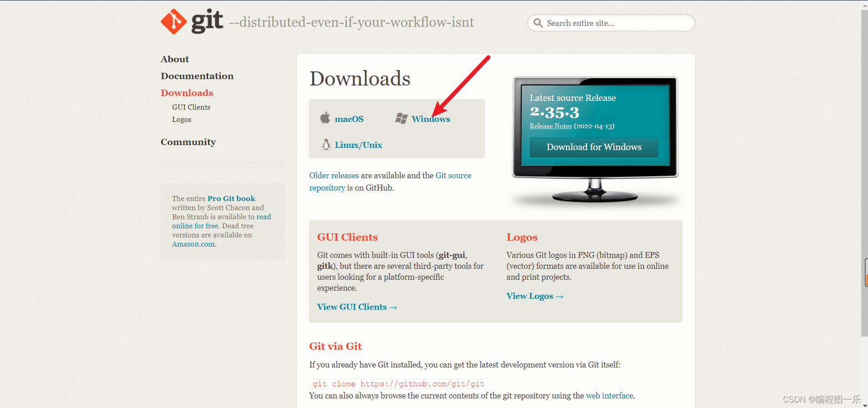The height and width of the screenshot is (408, 868).
Task: Click the macOS download link
Action: 349,119
